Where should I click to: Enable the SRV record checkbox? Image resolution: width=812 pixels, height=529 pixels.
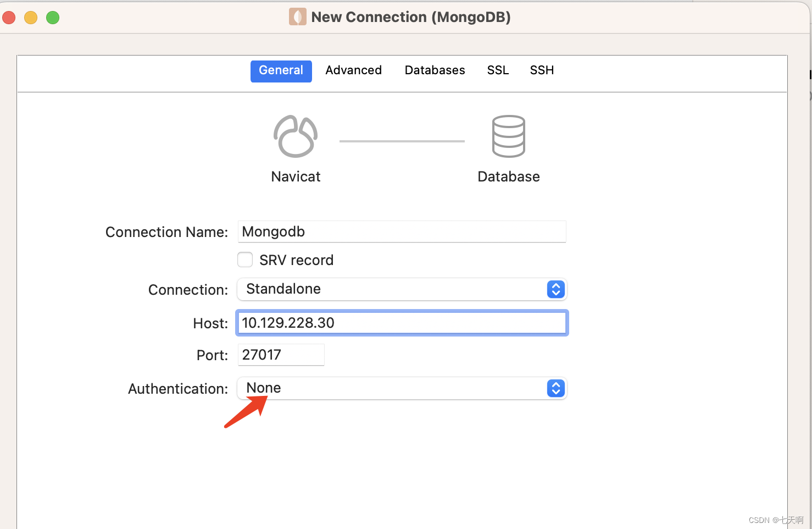(x=245, y=260)
